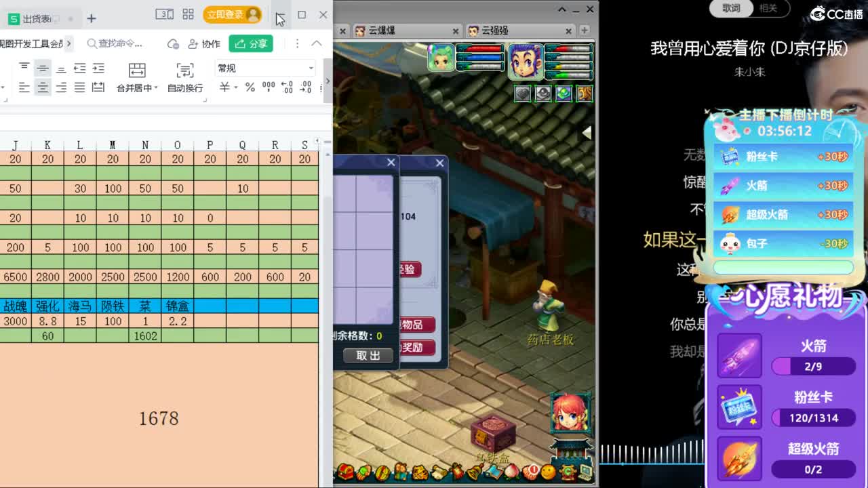868x488 pixels.
Task: Apply percent style with % icon
Action: (x=250, y=87)
